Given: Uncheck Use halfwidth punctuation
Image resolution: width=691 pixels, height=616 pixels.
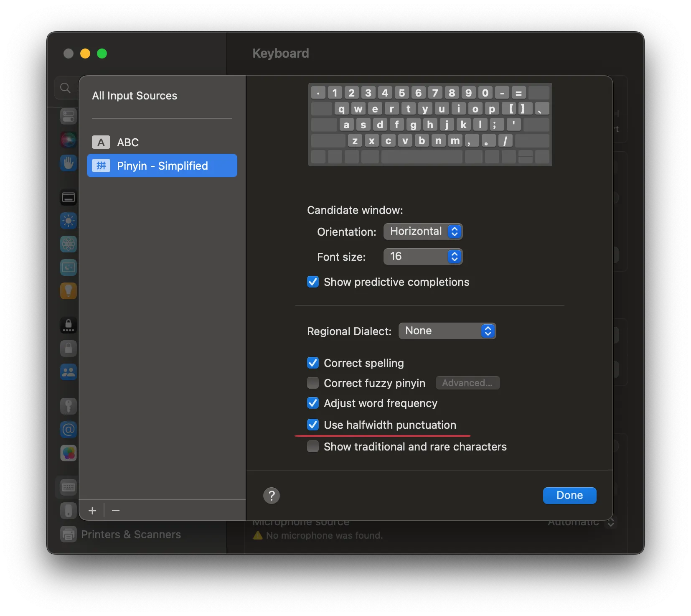Looking at the screenshot, I should (313, 425).
